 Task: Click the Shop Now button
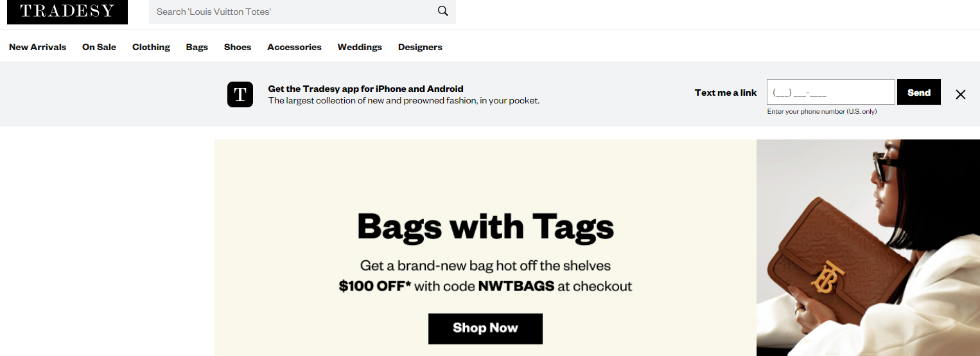pyautogui.click(x=485, y=328)
